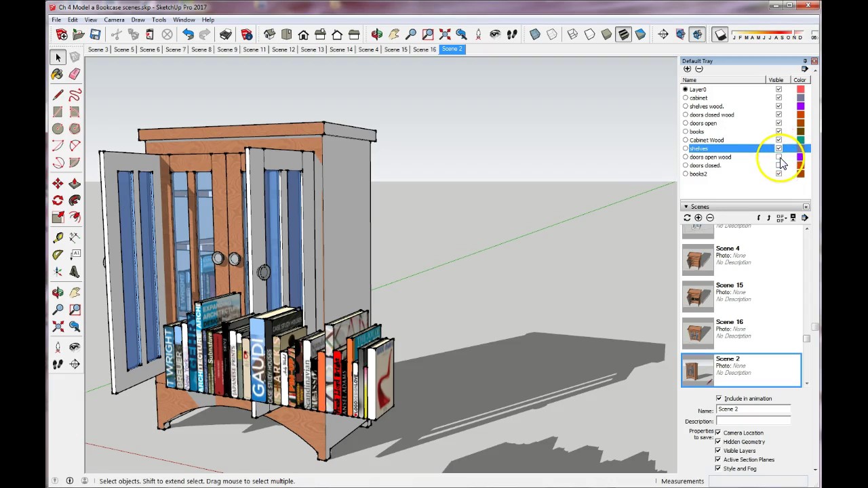Set books as the active layer
This screenshot has height=488, width=868.
pos(685,131)
